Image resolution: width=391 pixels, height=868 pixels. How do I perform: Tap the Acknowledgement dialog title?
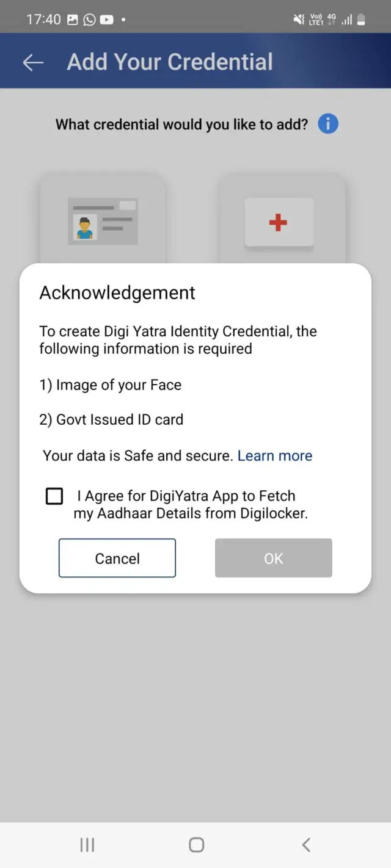pos(117,292)
